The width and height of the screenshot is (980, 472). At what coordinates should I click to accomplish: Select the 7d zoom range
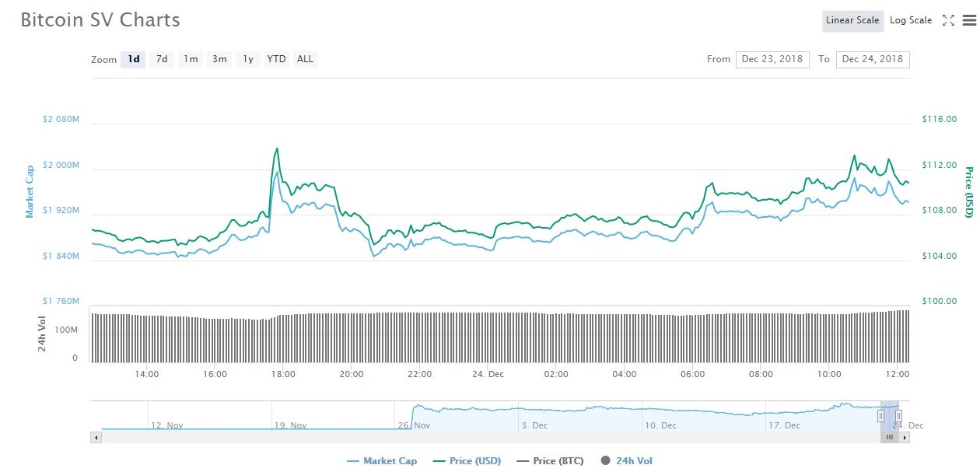click(x=162, y=59)
